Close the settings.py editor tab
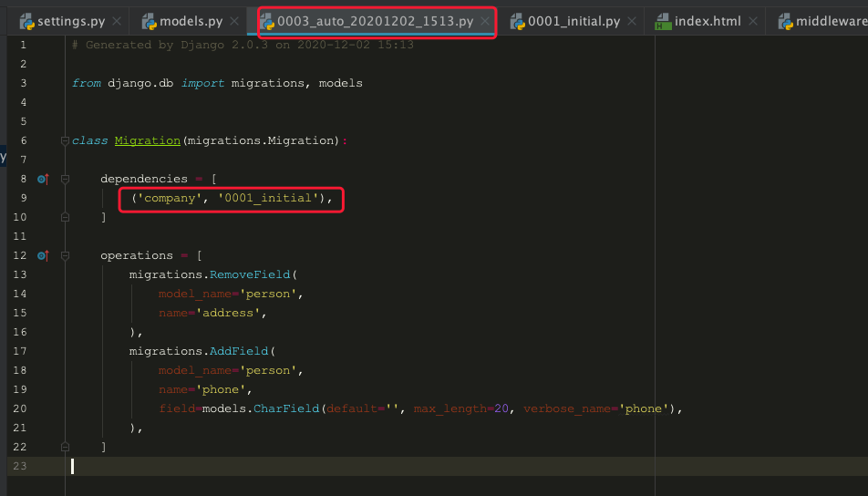 click(x=116, y=21)
